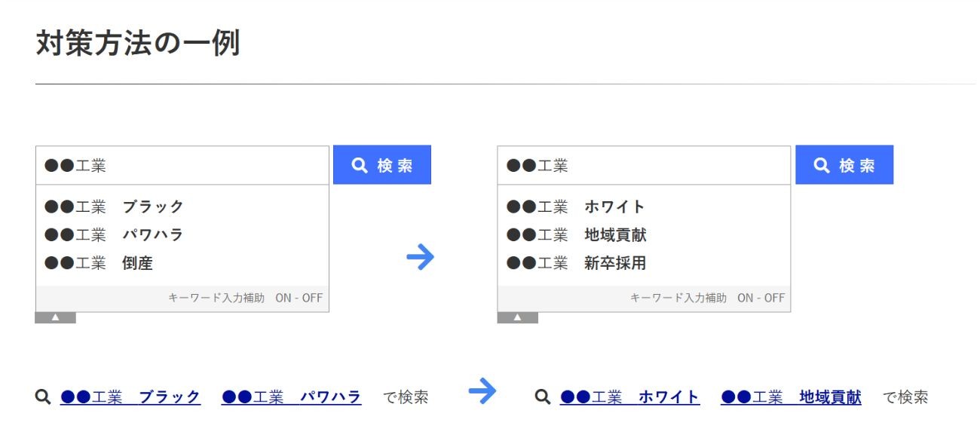Open the ●●工業 地域貢献 related search link

coord(791,397)
